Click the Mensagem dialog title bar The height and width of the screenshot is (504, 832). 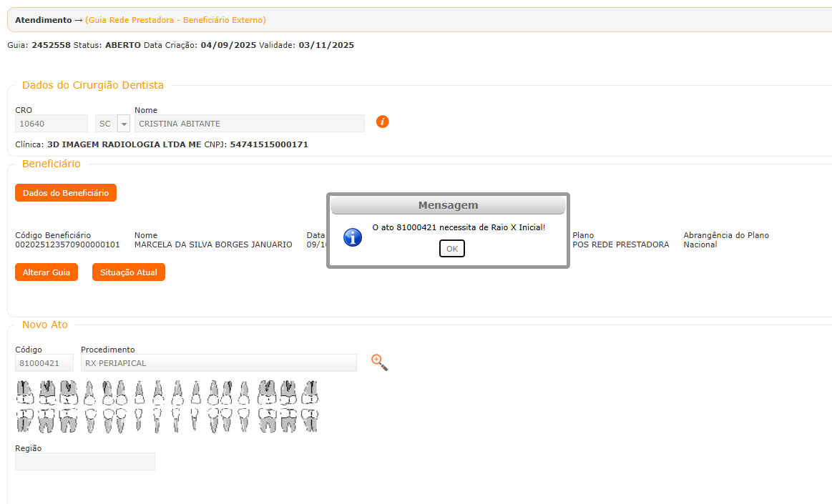coord(448,205)
